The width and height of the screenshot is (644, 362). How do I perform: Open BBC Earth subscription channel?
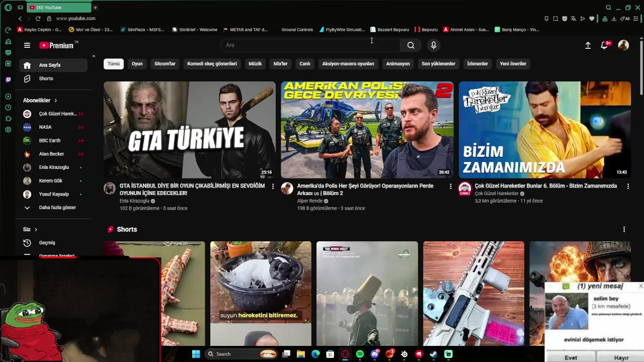tap(53, 141)
